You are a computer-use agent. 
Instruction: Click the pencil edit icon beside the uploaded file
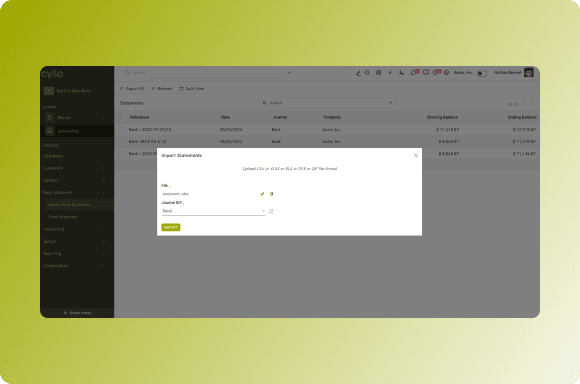(262, 194)
